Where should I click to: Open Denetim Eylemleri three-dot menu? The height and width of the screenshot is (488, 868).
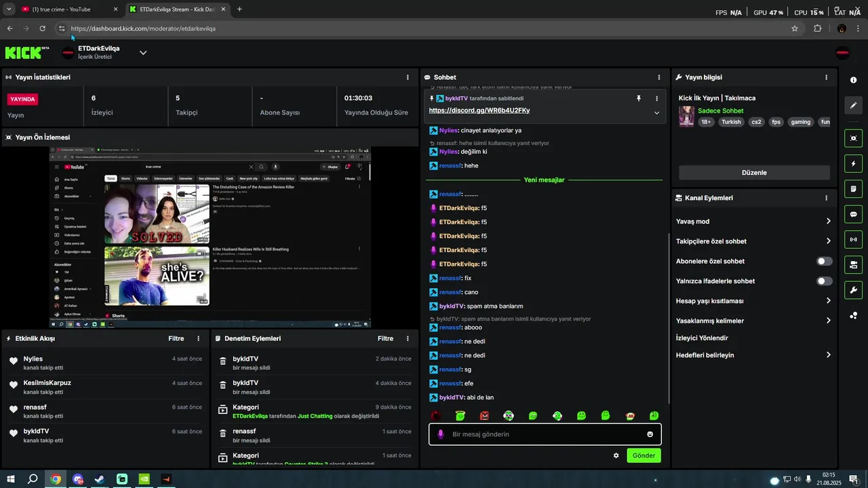408,338
